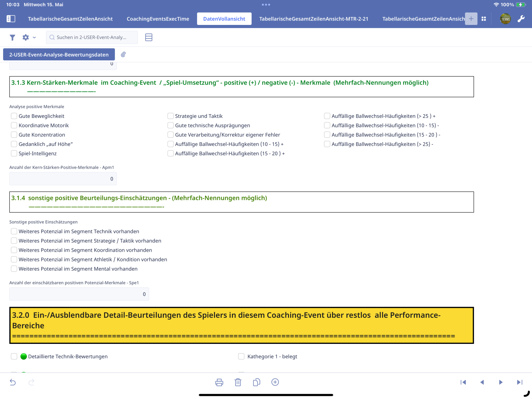Focus the Suchen search field
This screenshot has height=399, width=532.
[x=92, y=37]
